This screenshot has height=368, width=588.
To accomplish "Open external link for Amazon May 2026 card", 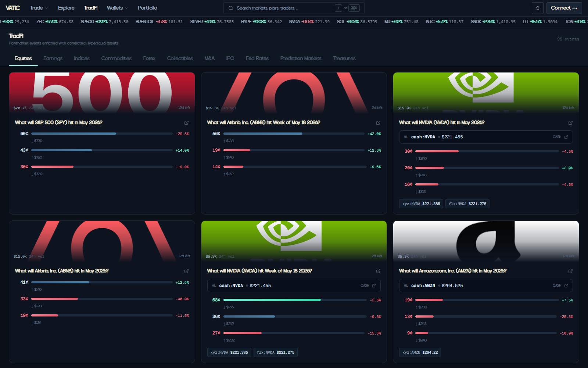I will coord(570,271).
